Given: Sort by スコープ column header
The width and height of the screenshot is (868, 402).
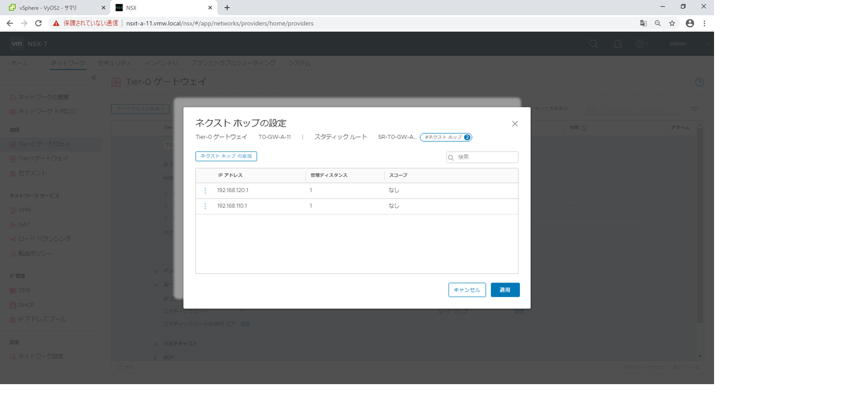Looking at the screenshot, I should coord(398,175).
